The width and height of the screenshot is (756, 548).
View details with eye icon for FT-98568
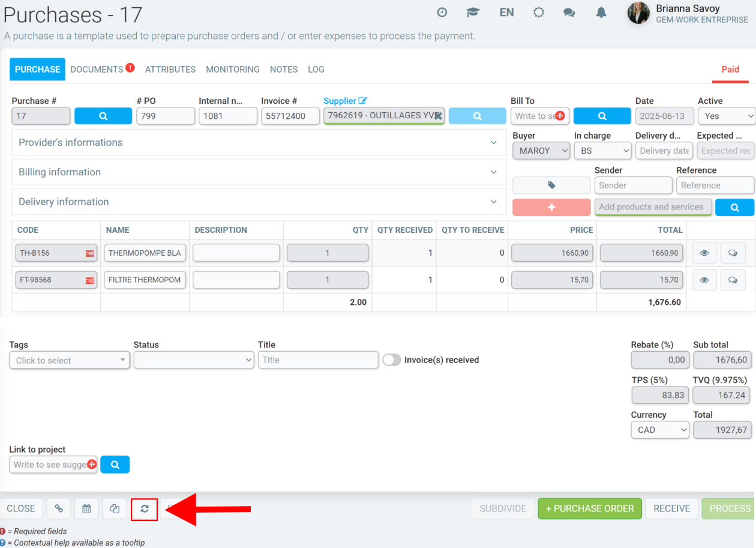point(704,280)
